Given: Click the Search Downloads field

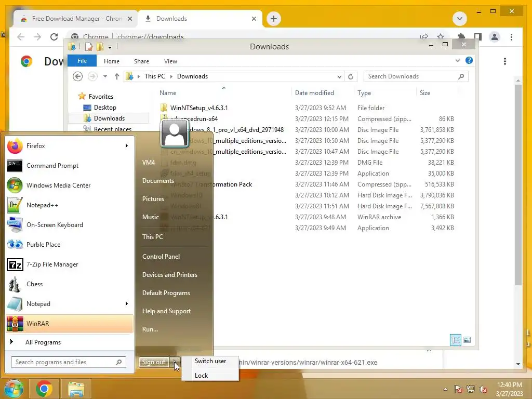Looking at the screenshot, I should pyautogui.click(x=416, y=76).
